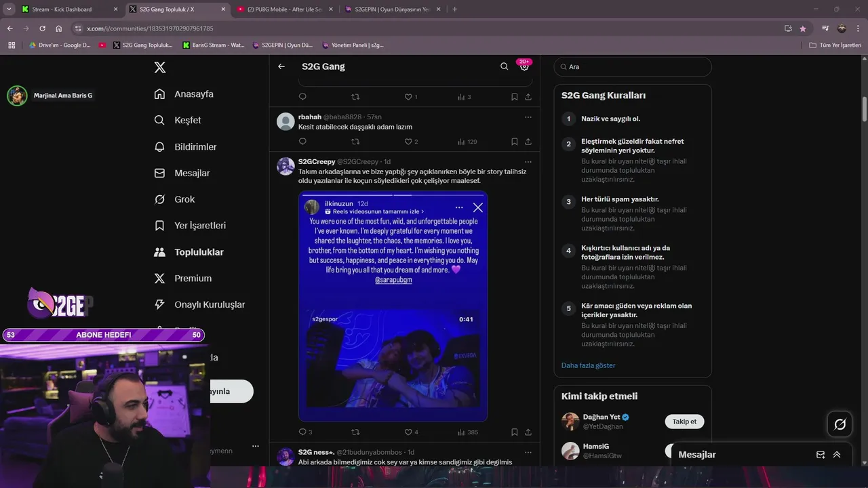Viewport: 868px width, 488px height.
Task: Open Chrome menu three dots
Action: [858, 28]
